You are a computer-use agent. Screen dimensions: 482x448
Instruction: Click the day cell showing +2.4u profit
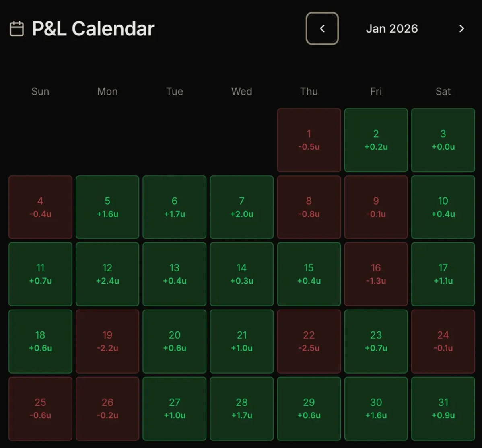coord(107,274)
